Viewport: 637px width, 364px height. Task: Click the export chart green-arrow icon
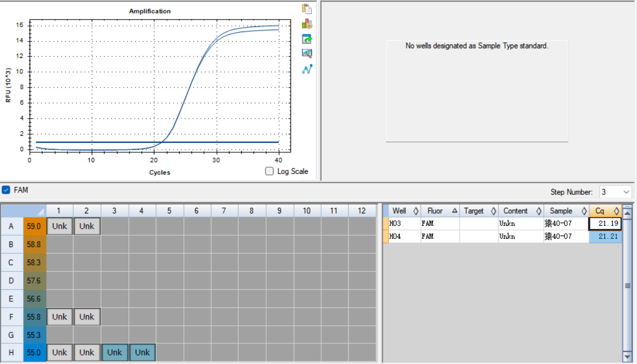pyautogui.click(x=307, y=39)
